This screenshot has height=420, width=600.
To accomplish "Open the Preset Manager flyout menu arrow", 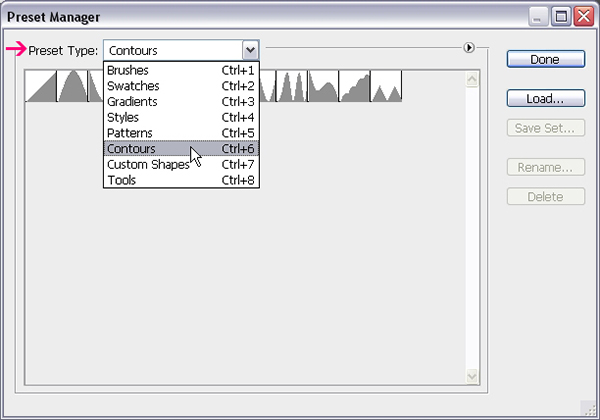I will (469, 48).
